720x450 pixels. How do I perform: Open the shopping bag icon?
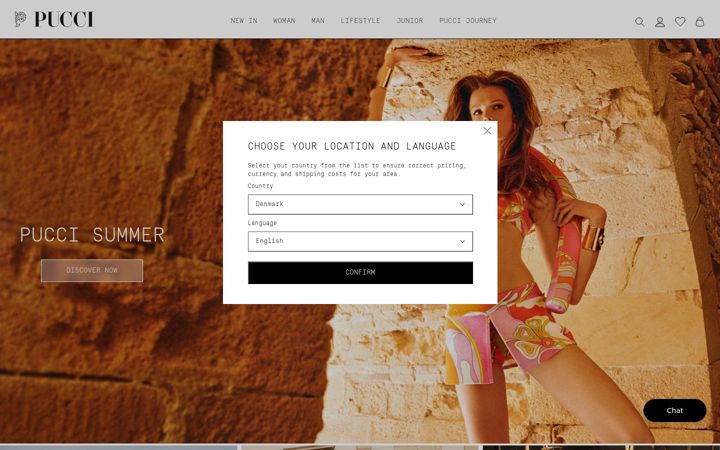click(700, 21)
